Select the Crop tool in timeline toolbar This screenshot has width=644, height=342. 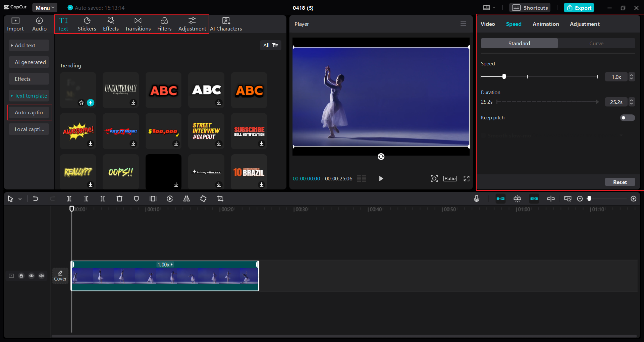[220, 199]
